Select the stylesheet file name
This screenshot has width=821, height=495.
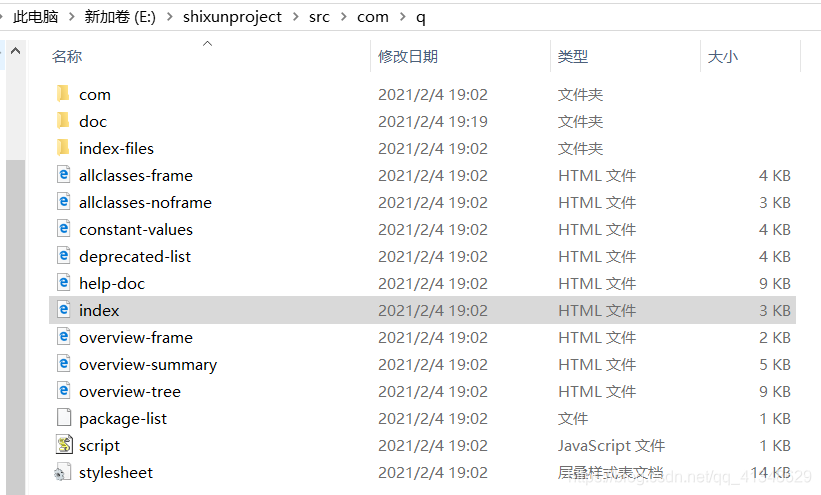(116, 472)
